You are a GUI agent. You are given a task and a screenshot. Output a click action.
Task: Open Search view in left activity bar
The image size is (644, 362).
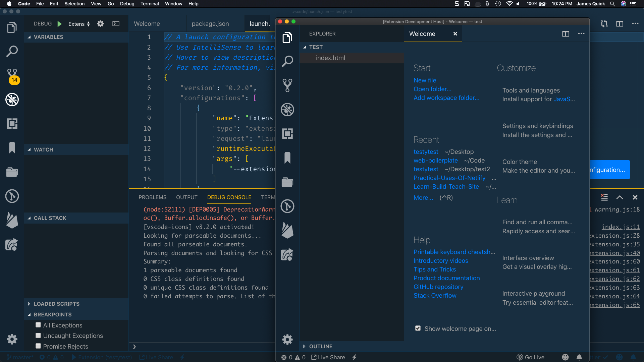click(x=12, y=51)
